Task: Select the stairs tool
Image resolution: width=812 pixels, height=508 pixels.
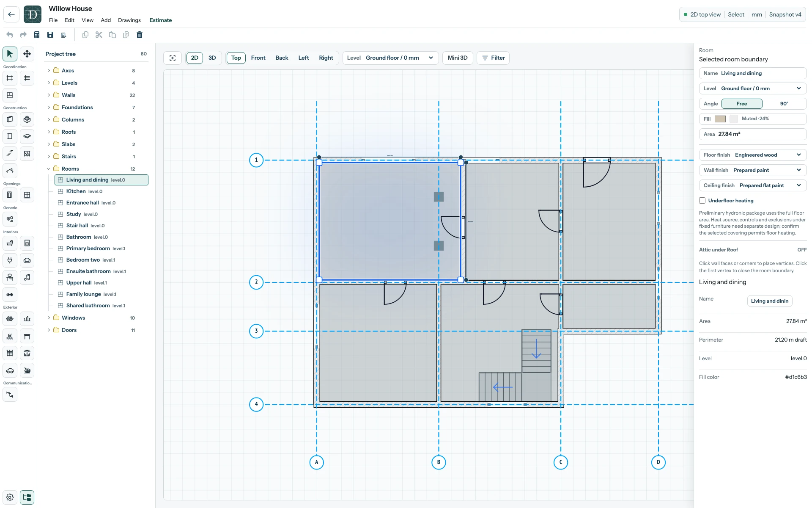Action: [10, 154]
